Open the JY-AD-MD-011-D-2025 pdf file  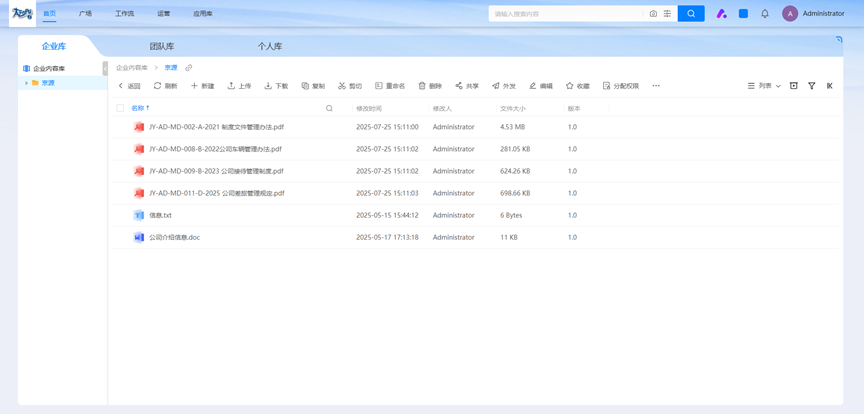pos(217,193)
